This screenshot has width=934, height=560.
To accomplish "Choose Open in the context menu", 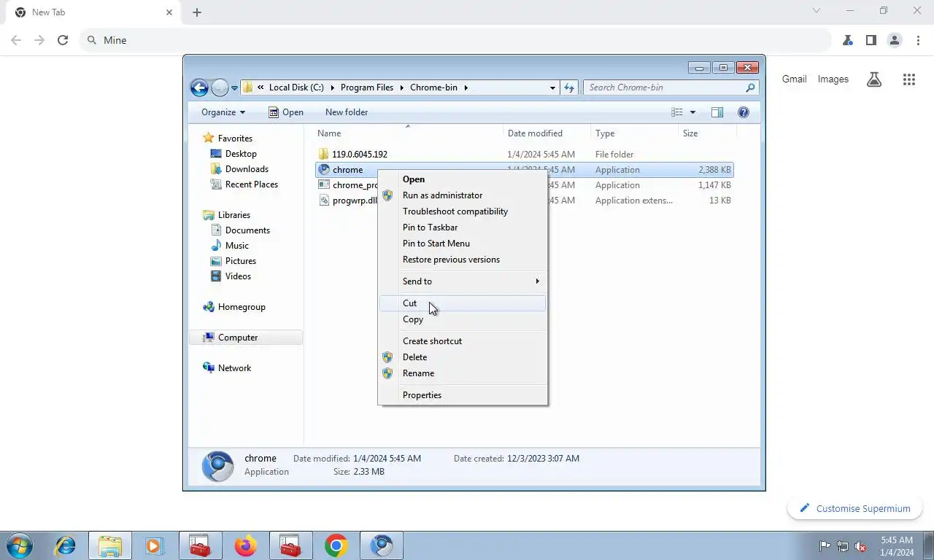I will [463, 179].
